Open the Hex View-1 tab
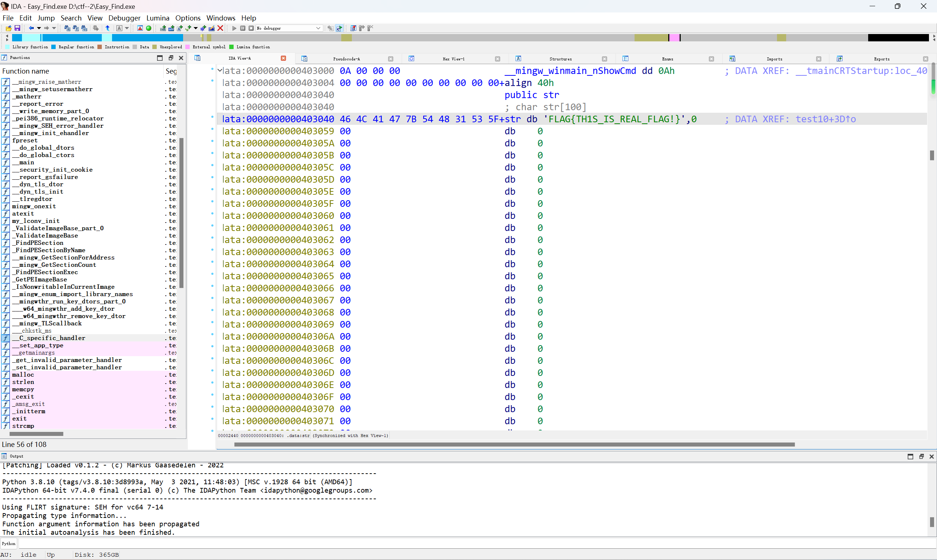The height and width of the screenshot is (560, 937). (453, 59)
